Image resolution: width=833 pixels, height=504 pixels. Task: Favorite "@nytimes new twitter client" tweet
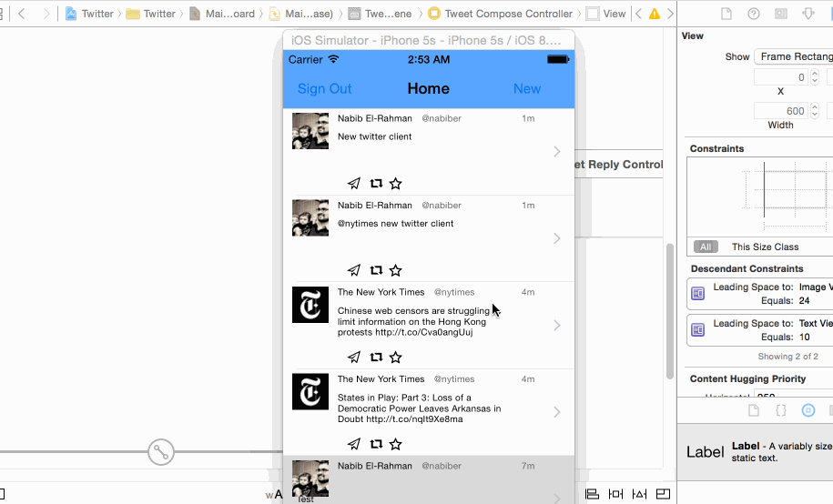[395, 270]
